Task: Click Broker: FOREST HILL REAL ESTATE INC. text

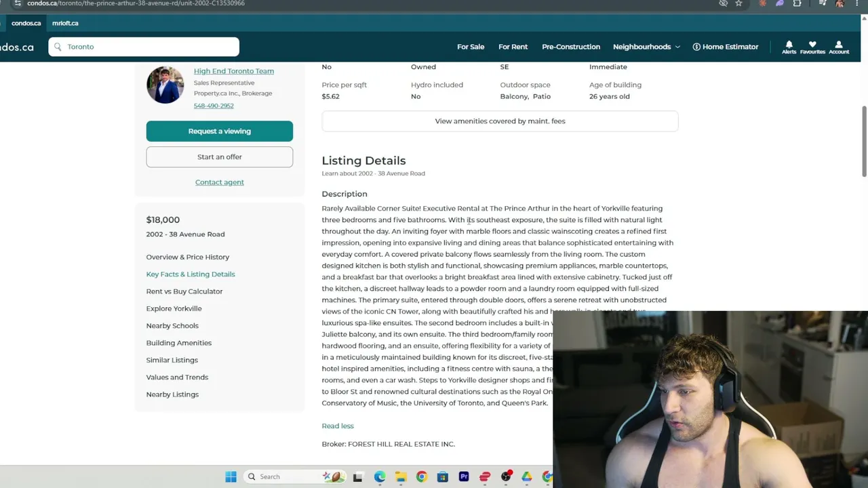Action: point(389,444)
